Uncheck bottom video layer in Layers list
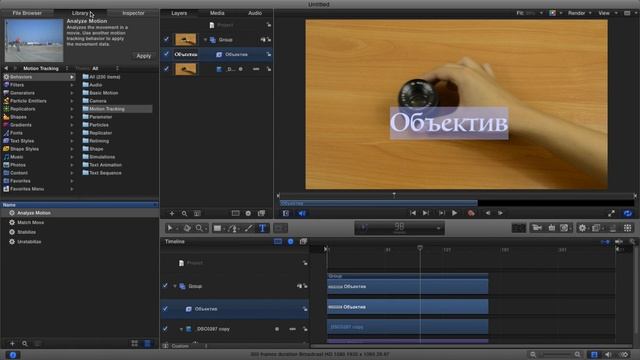640x360 pixels. [166, 69]
